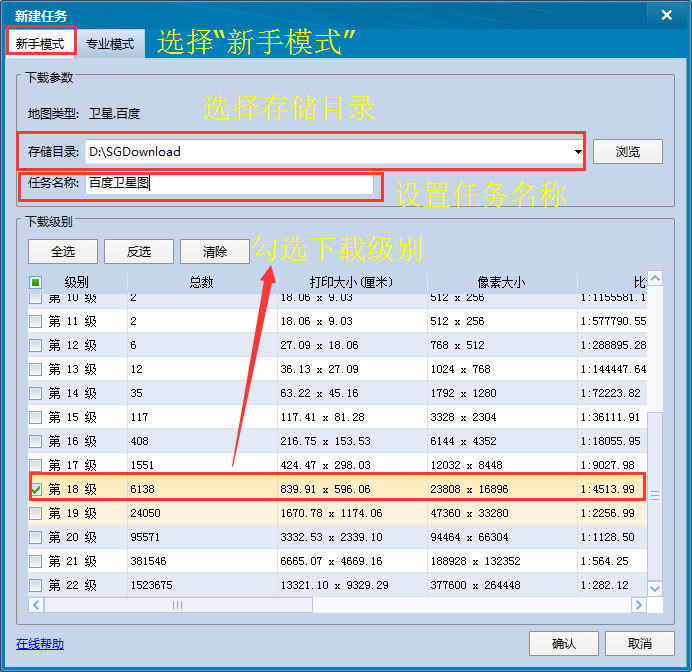Click the vertical scrollbar down arrow
Screen dimensions: 692x672
pos(655,589)
